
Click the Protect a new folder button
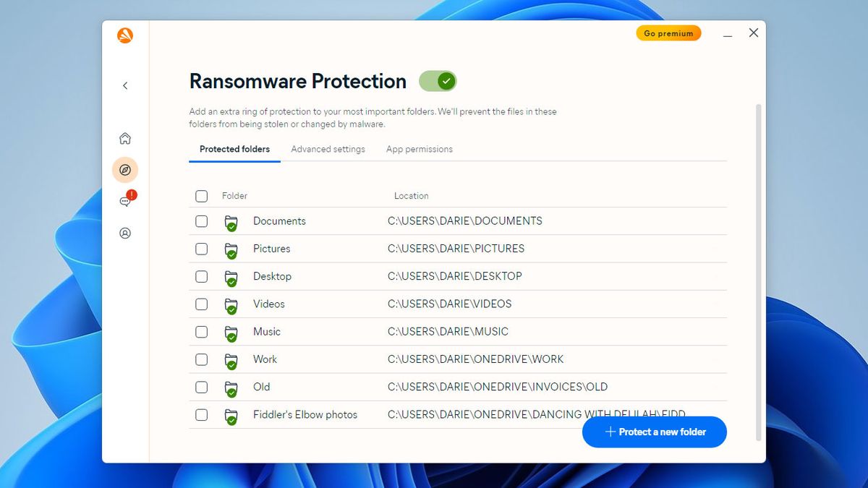tap(654, 432)
